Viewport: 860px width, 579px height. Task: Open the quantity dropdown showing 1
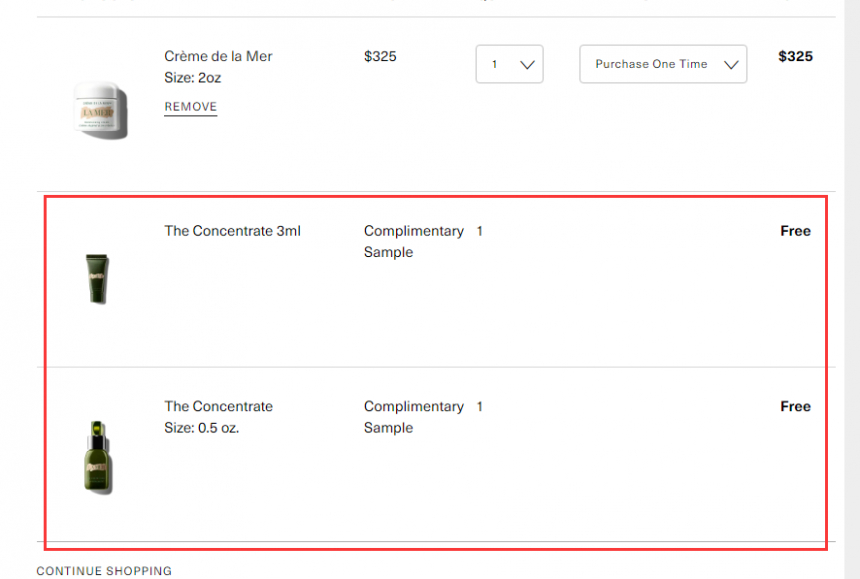(509, 64)
